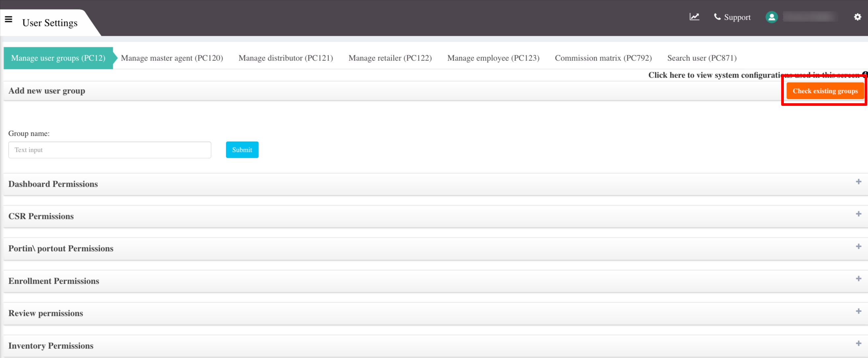Open Manage distributor (PC121) tab

click(286, 58)
